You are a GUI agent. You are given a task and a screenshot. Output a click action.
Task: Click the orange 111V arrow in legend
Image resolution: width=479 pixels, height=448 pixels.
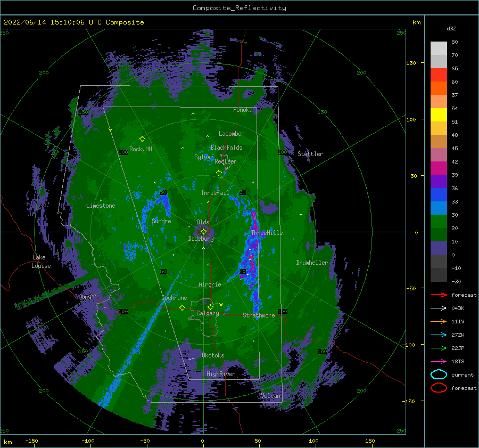click(439, 321)
